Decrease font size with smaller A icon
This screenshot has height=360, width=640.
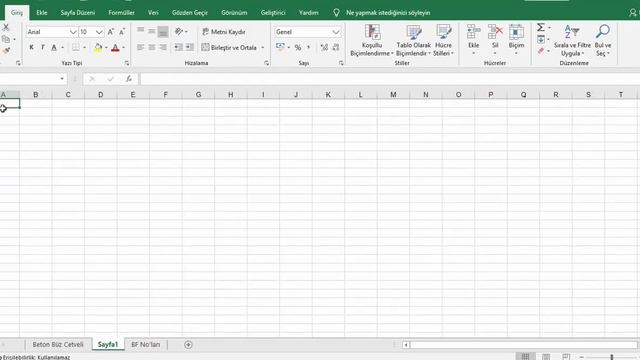coord(122,32)
